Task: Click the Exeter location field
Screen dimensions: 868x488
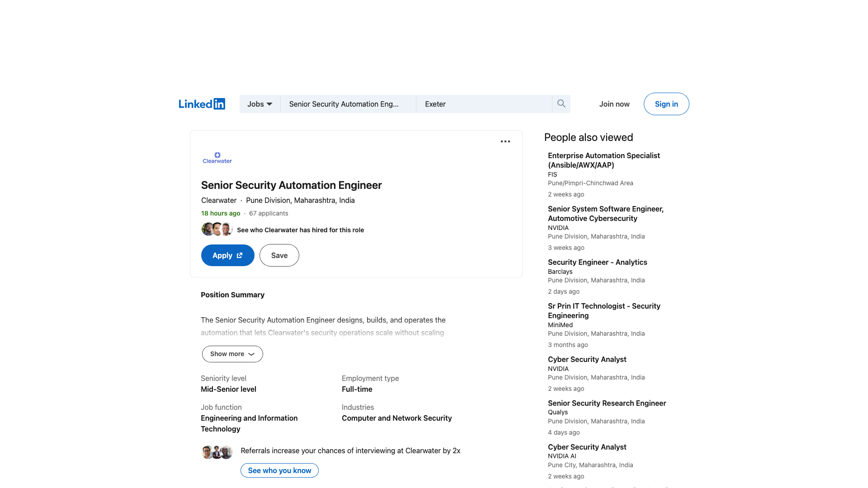Action: point(484,104)
